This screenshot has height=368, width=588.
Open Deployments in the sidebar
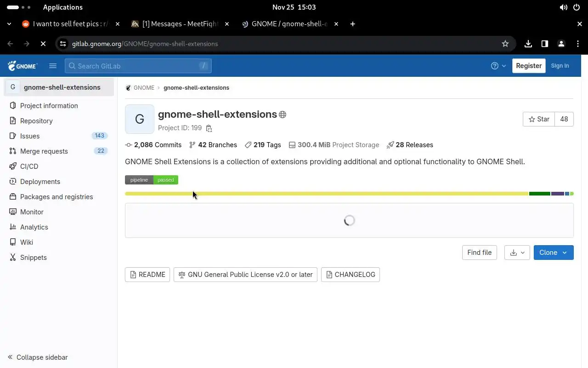tap(59, 182)
